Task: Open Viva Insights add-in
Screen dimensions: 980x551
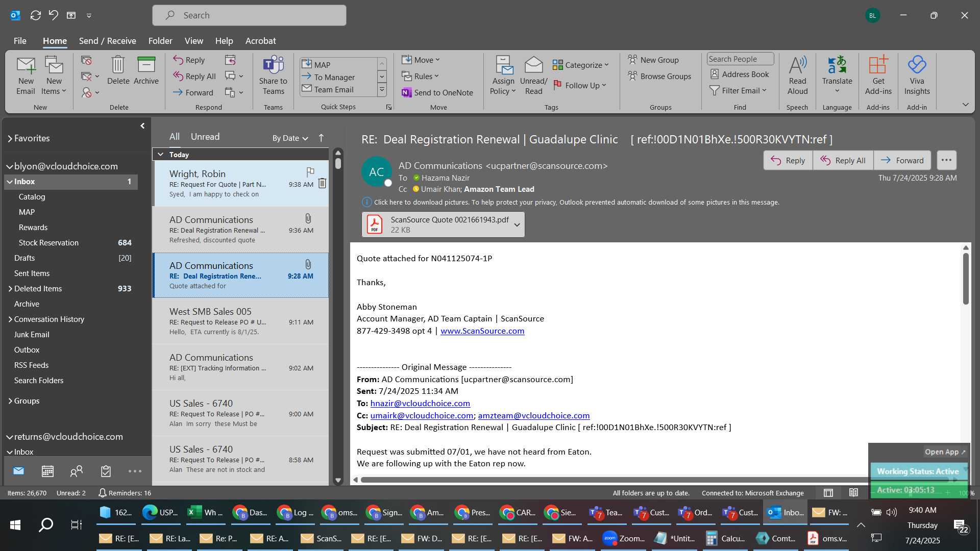Action: click(x=917, y=76)
